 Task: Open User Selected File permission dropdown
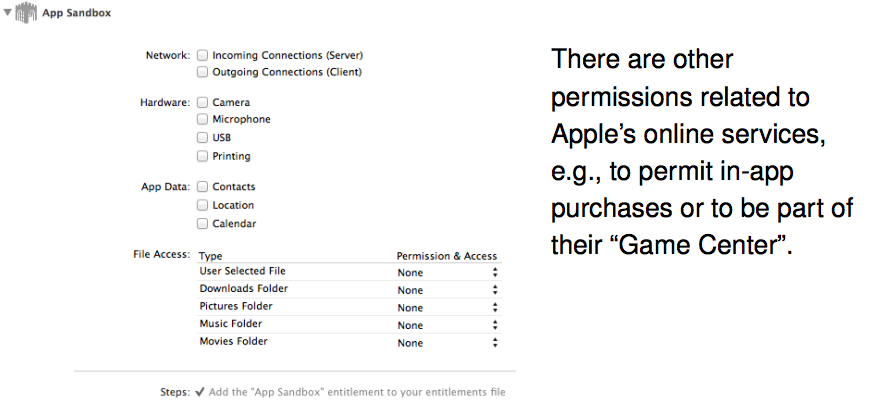(447, 273)
